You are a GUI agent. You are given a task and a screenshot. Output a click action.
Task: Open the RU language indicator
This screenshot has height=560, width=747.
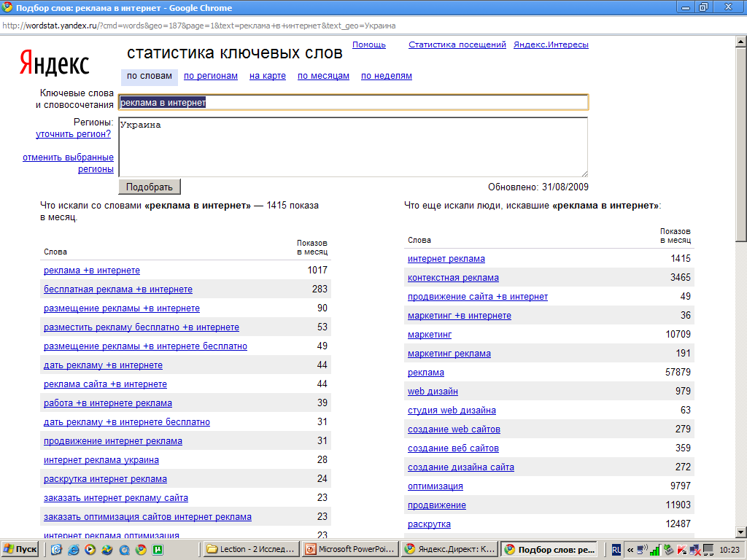(x=616, y=550)
